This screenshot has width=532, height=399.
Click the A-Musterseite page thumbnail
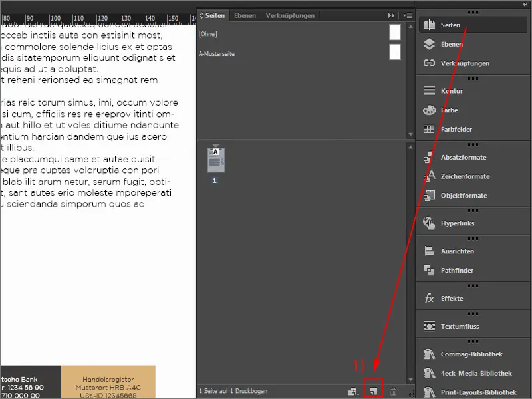(395, 52)
